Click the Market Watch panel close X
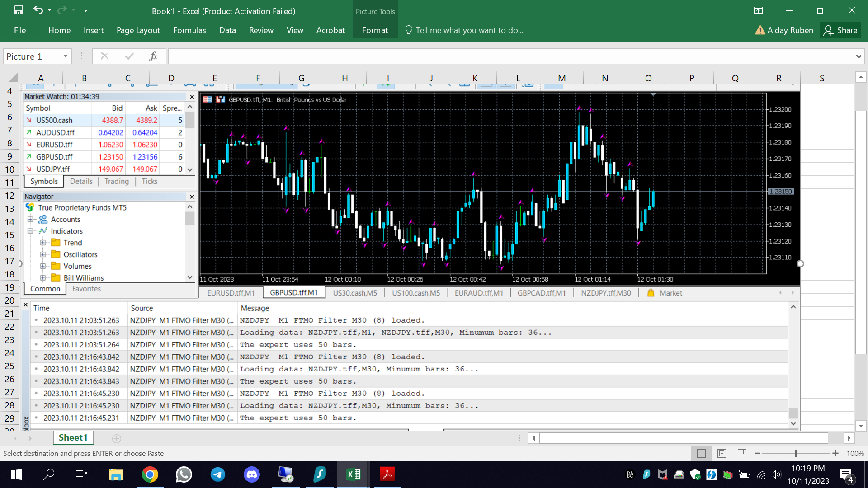This screenshot has width=868, height=488. tap(192, 97)
